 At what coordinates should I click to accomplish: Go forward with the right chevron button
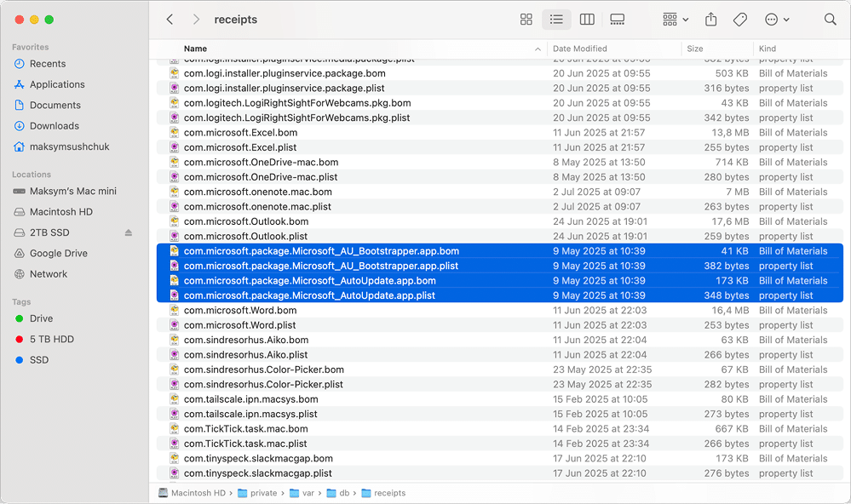point(196,20)
